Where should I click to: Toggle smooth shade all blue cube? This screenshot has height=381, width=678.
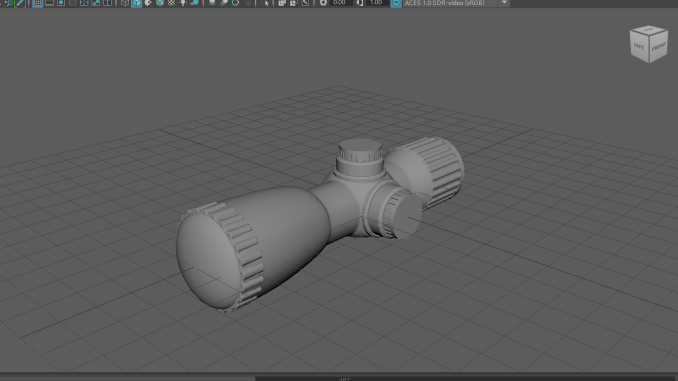pyautogui.click(x=137, y=3)
